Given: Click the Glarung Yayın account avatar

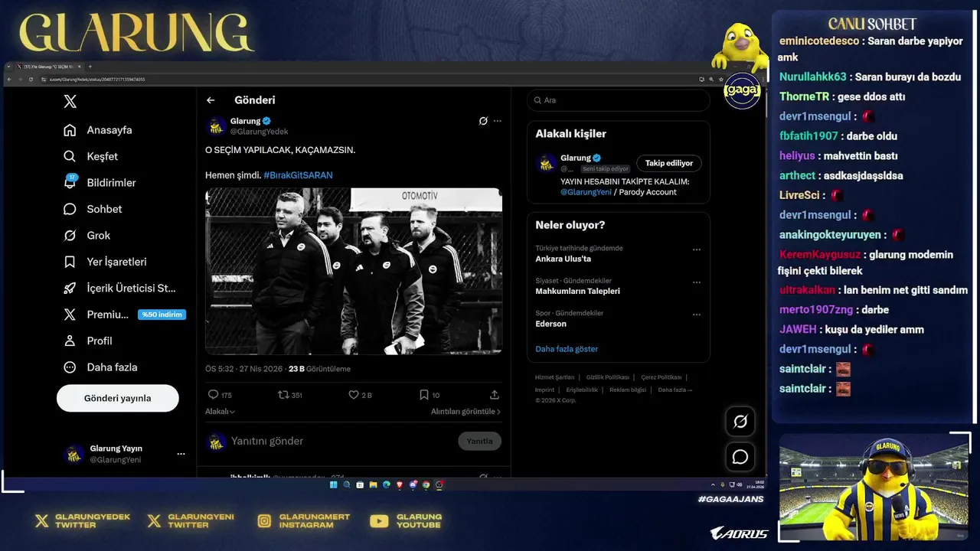Looking at the screenshot, I should click(x=73, y=454).
